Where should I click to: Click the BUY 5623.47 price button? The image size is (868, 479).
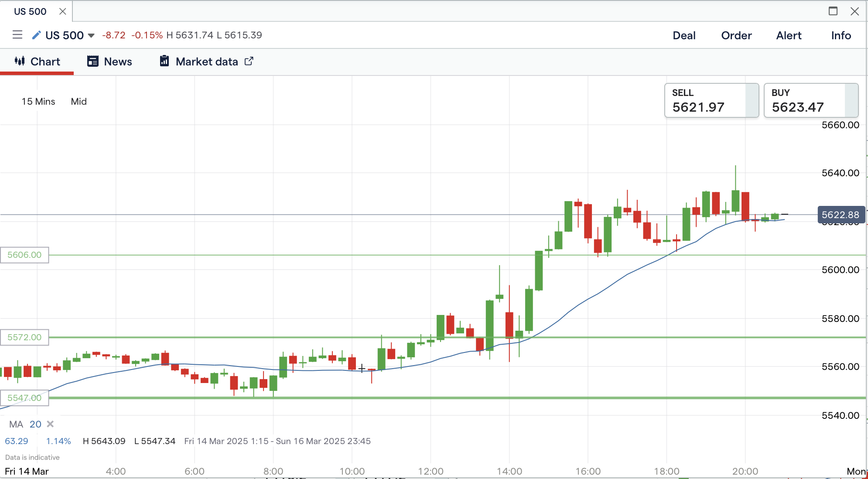click(x=810, y=100)
